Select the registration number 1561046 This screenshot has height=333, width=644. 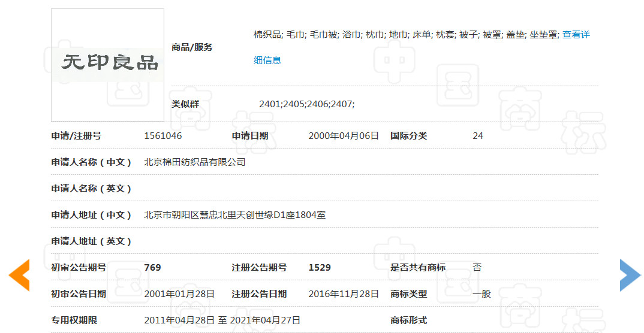click(x=163, y=136)
